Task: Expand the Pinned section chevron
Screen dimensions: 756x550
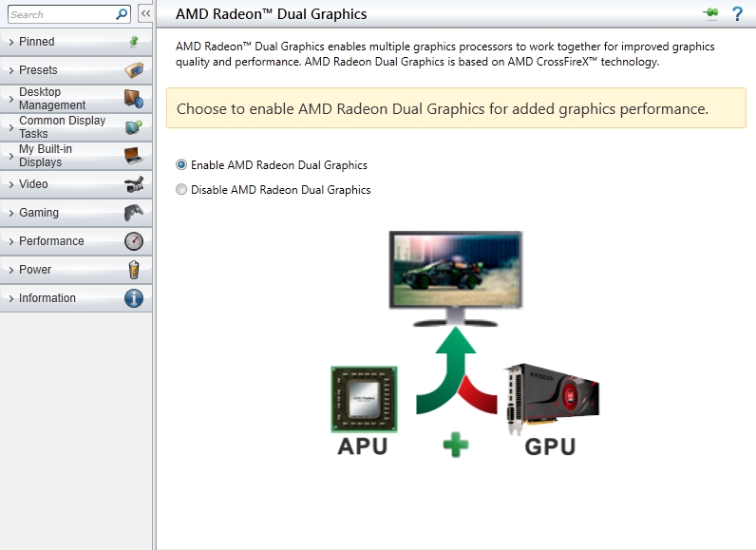Action: pos(11,42)
